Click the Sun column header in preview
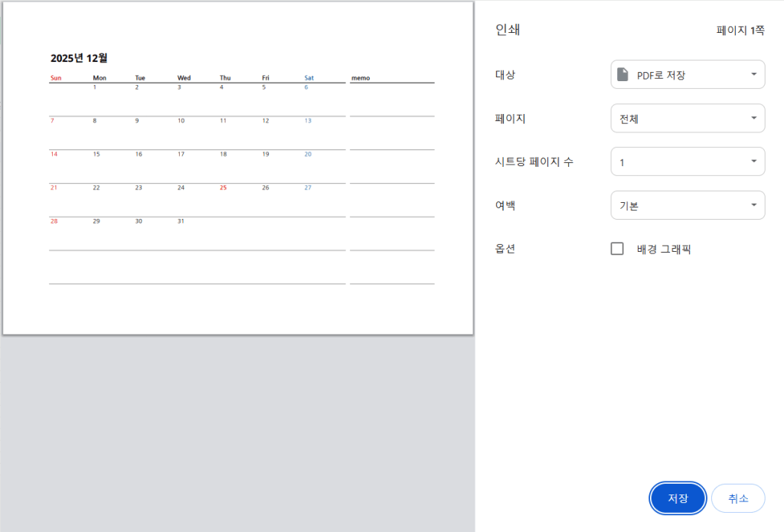This screenshot has width=784, height=532. (56, 78)
